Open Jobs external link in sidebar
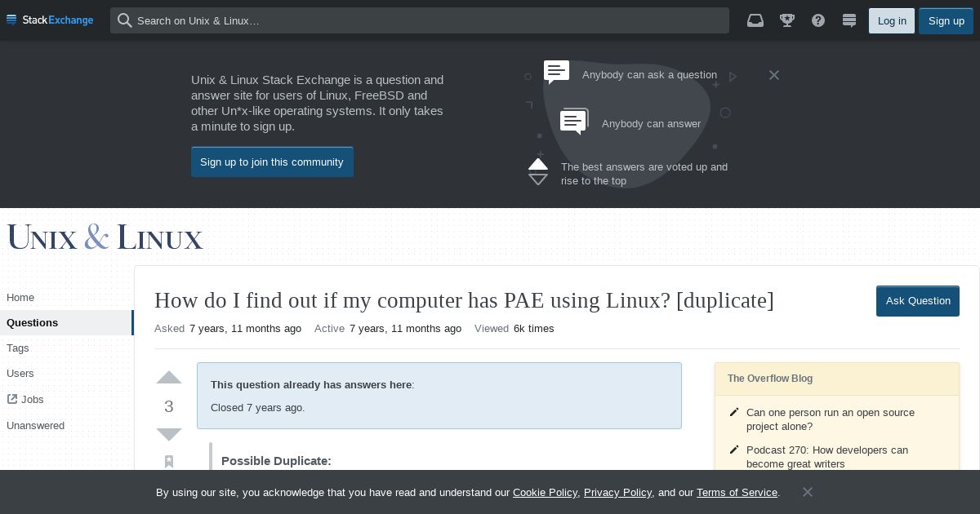Screen dimensions: 980x514 point(32,399)
